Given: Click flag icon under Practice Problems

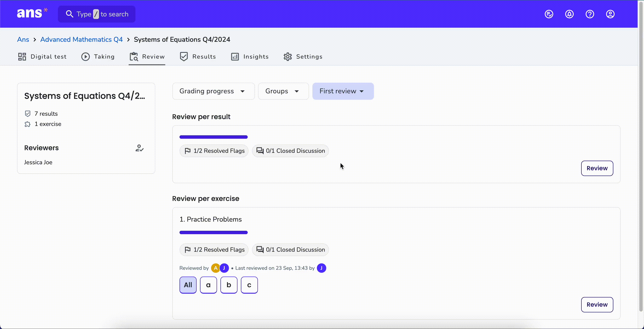Looking at the screenshot, I should pos(187,250).
